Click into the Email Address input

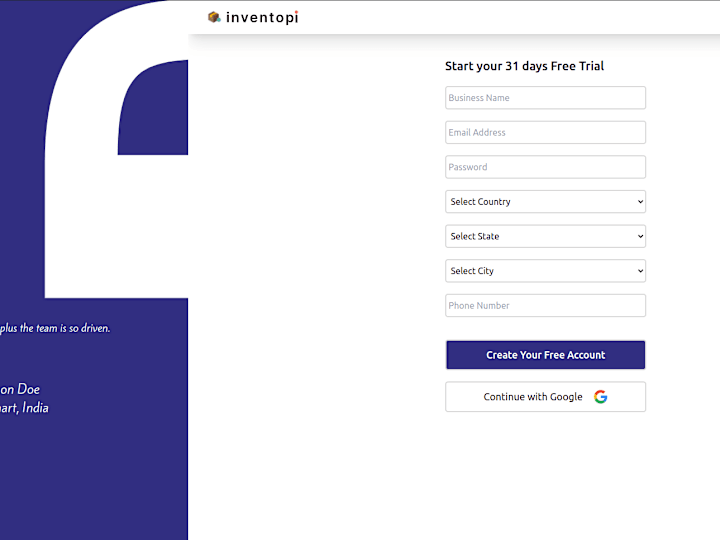click(x=545, y=132)
